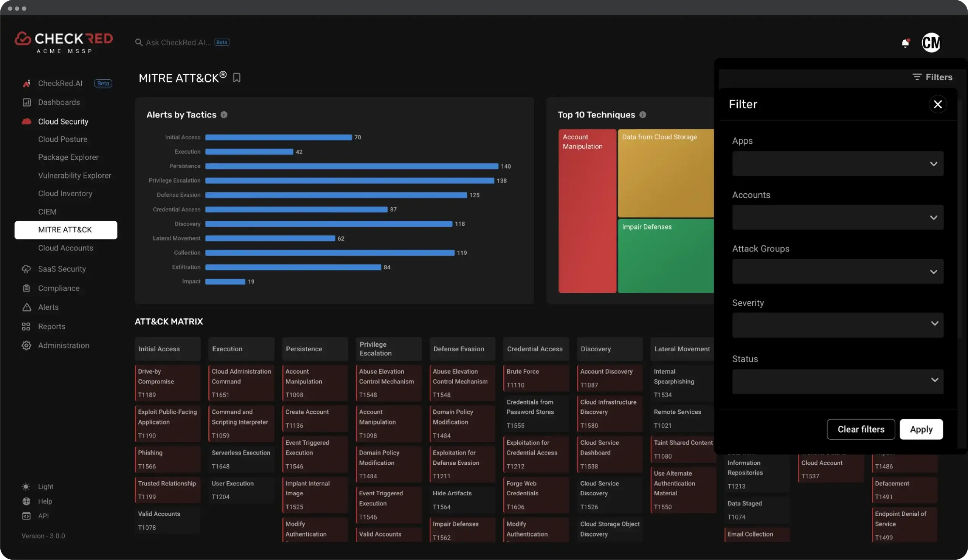Click the search magnifier icon
The image size is (968, 560).
[x=139, y=42]
